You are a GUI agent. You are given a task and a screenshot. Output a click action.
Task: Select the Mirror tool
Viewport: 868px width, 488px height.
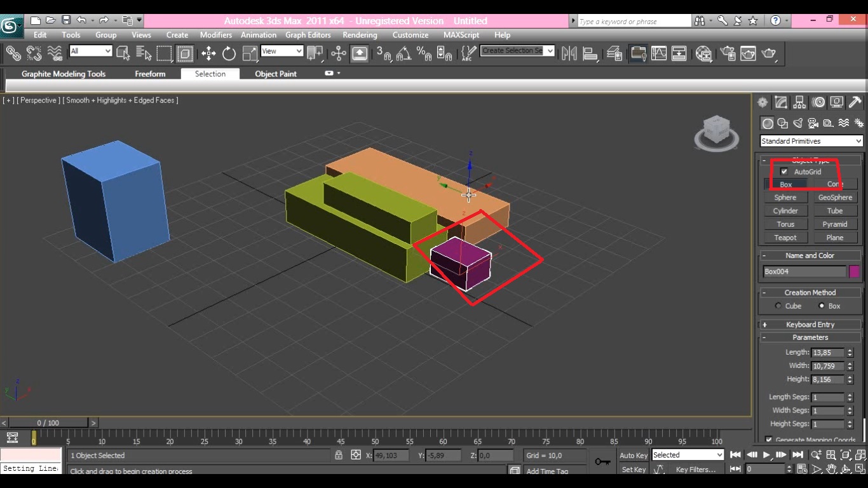coord(569,53)
